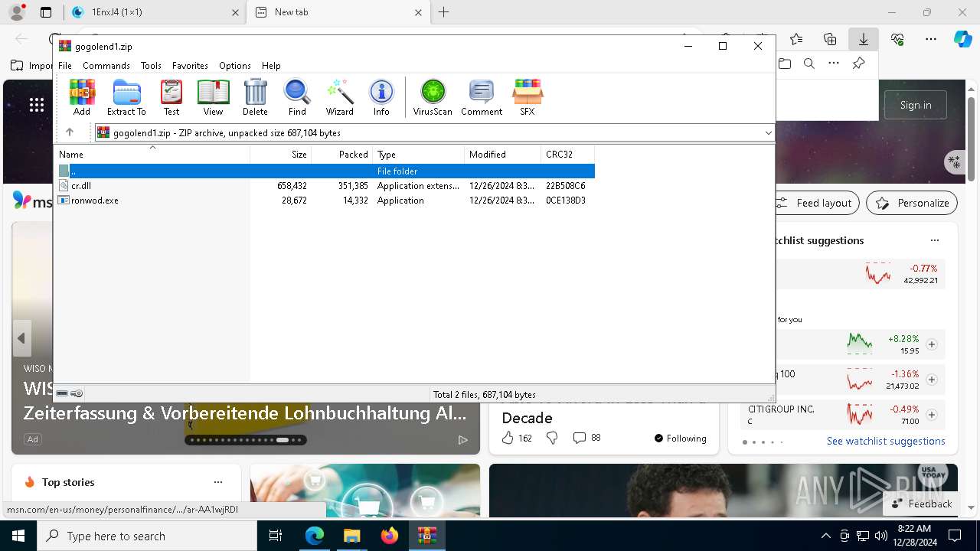Screen dimensions: 980x551
Task: Open the Favorites menu
Action: click(190, 66)
